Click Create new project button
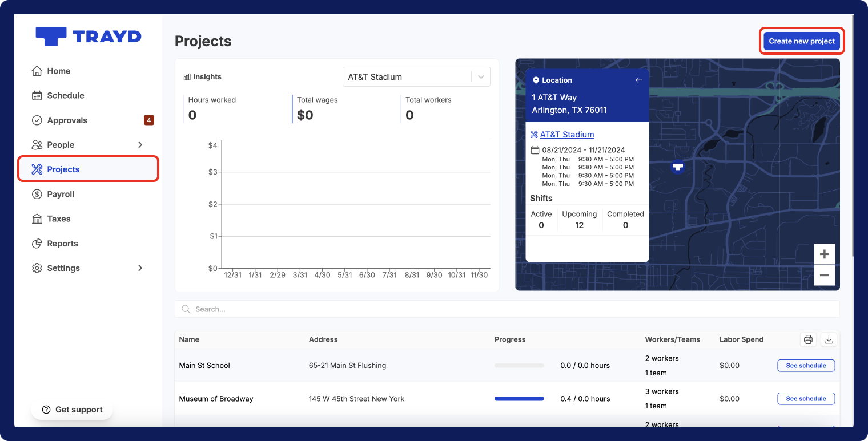The image size is (868, 441). pos(802,41)
